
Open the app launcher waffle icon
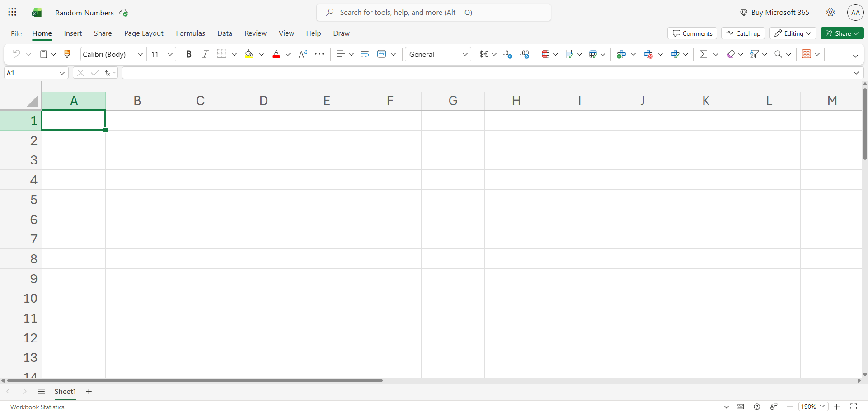12,12
